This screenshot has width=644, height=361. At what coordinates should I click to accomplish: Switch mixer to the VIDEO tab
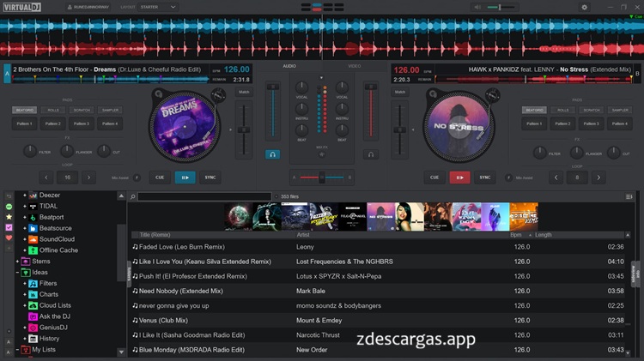point(355,66)
